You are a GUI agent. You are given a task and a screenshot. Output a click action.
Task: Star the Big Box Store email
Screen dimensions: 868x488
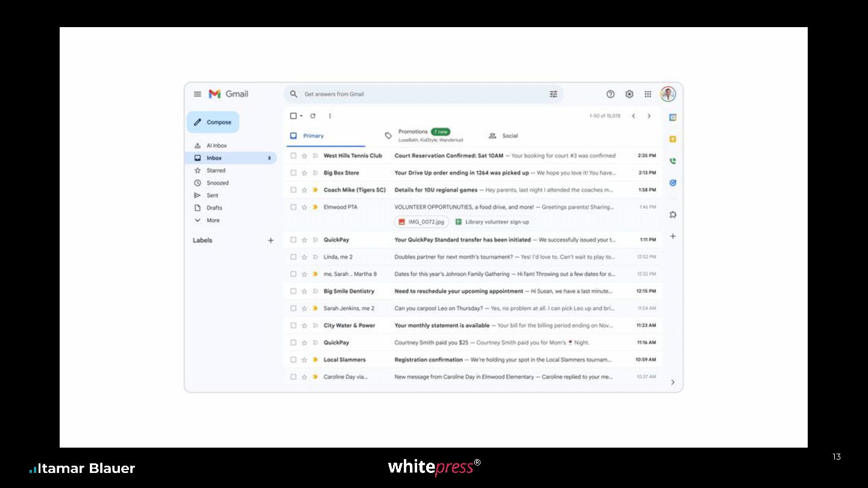(x=304, y=173)
